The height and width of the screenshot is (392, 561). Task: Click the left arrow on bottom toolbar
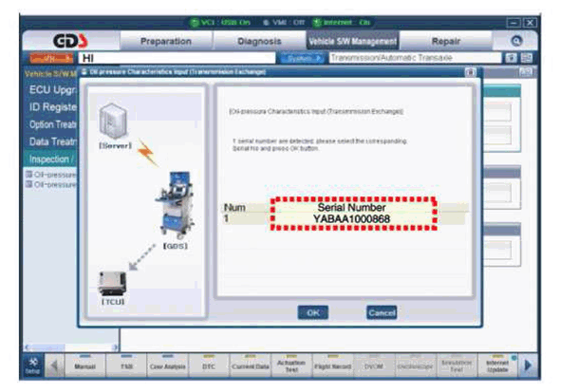click(x=54, y=365)
